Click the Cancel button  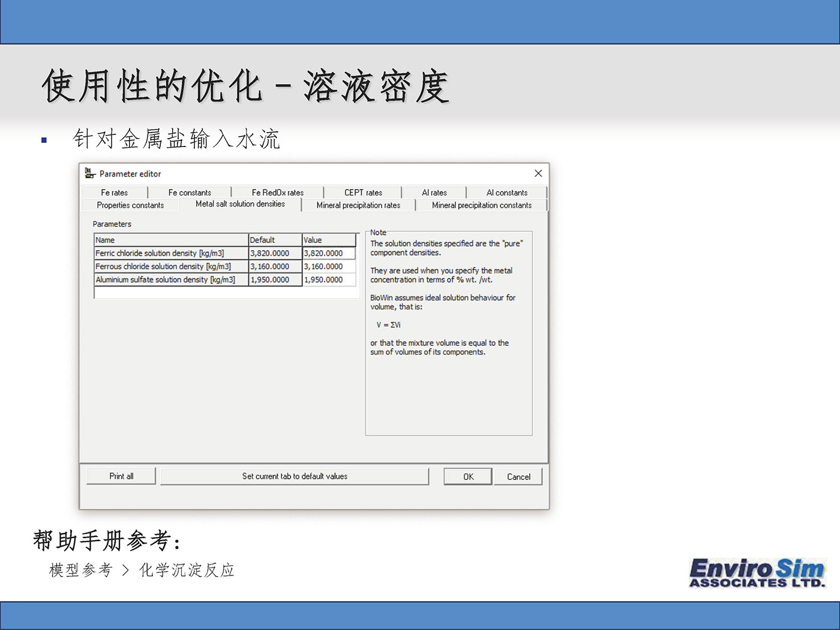point(518,477)
